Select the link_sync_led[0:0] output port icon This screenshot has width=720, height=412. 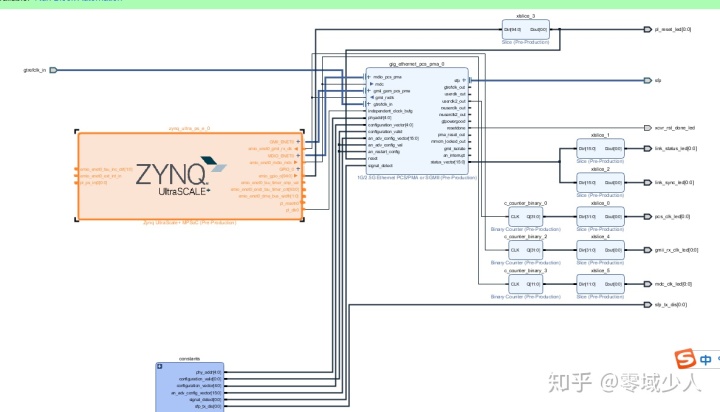coord(647,182)
